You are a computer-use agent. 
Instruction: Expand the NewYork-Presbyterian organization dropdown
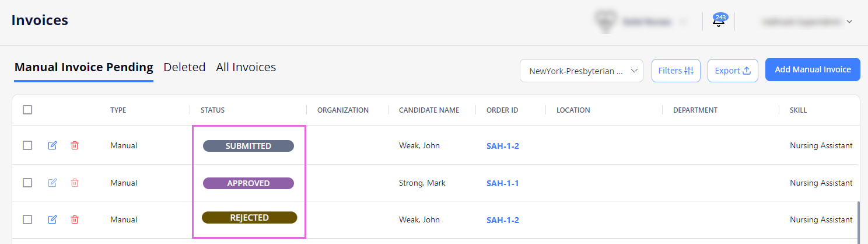pos(581,71)
